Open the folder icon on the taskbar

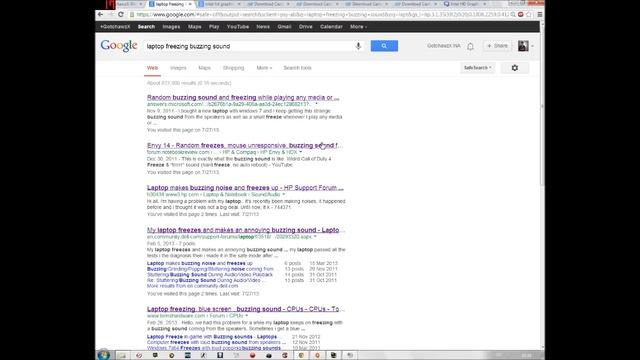(122, 355)
